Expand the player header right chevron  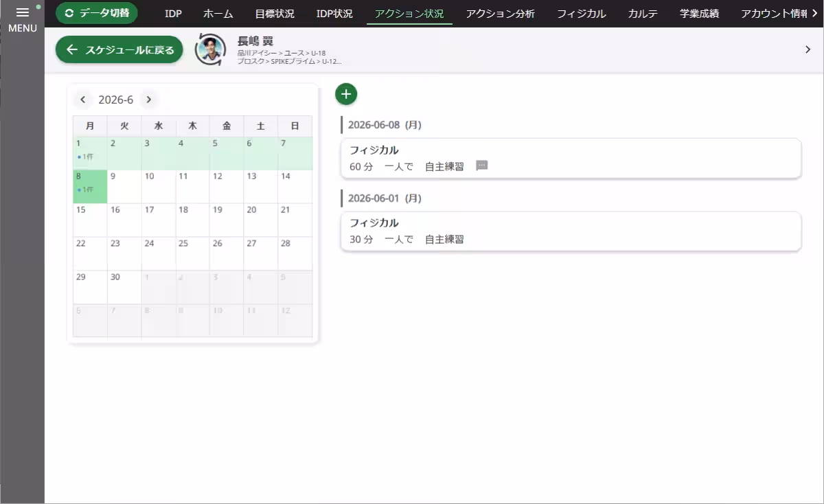click(x=808, y=49)
